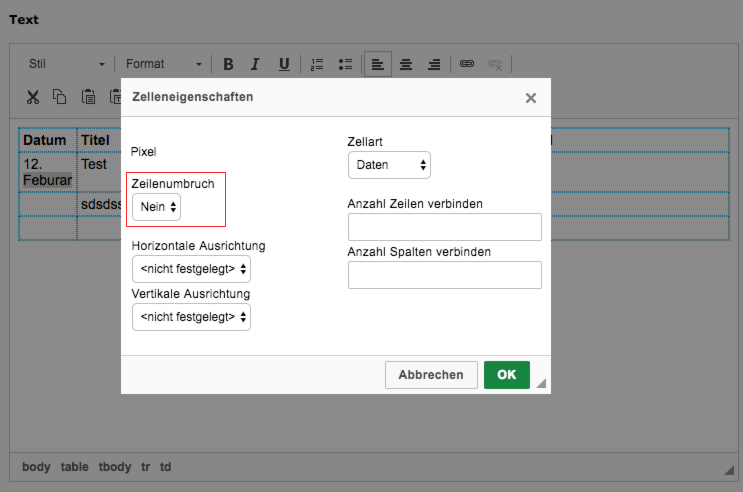Select tr in the element path

[145, 467]
